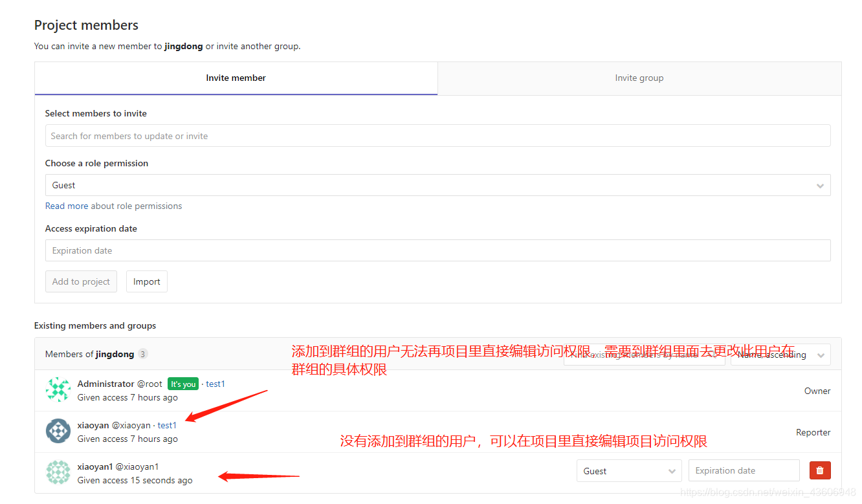
Task: Click the Import button
Action: 147,281
